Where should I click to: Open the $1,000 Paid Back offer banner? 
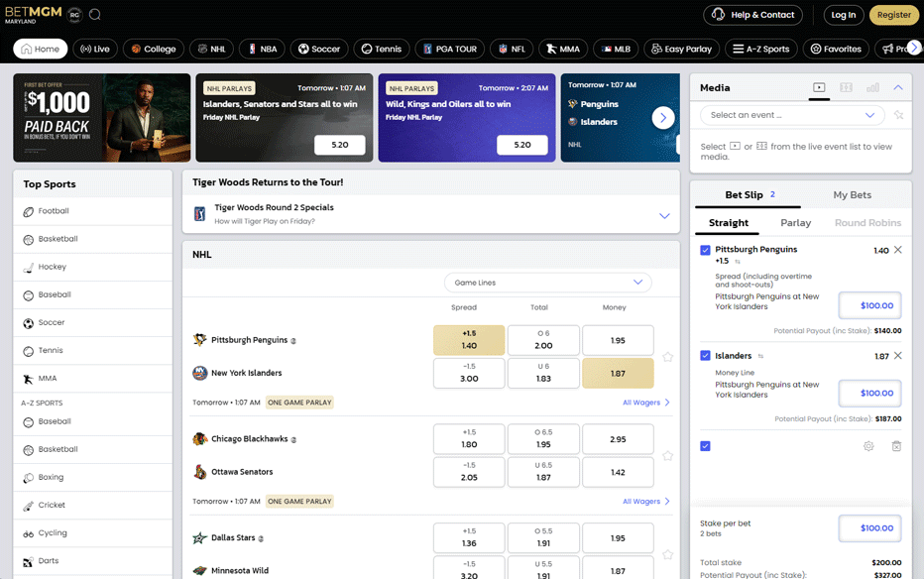click(102, 118)
